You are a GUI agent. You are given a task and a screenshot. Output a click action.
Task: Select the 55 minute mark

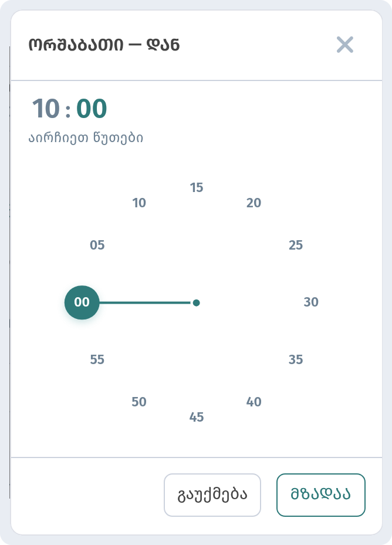pos(97,359)
